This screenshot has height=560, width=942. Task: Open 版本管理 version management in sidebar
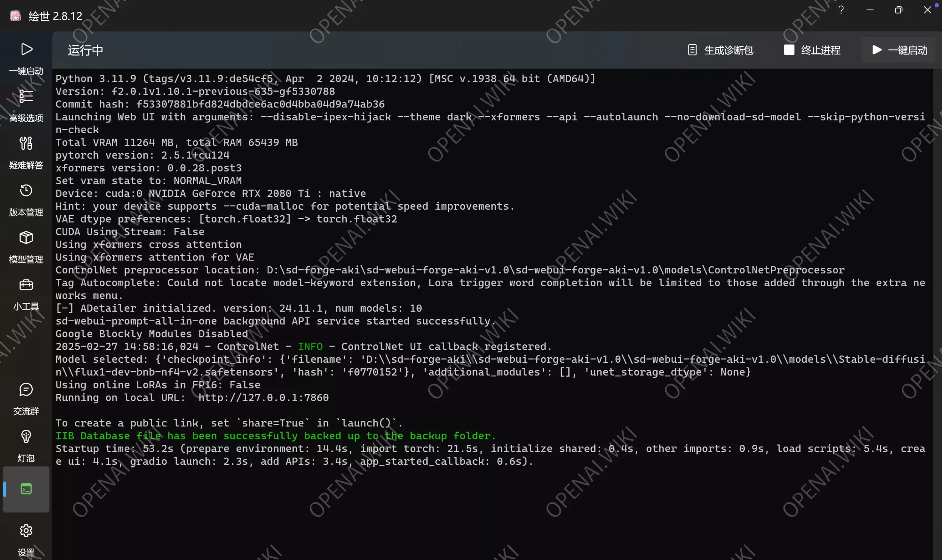click(26, 200)
